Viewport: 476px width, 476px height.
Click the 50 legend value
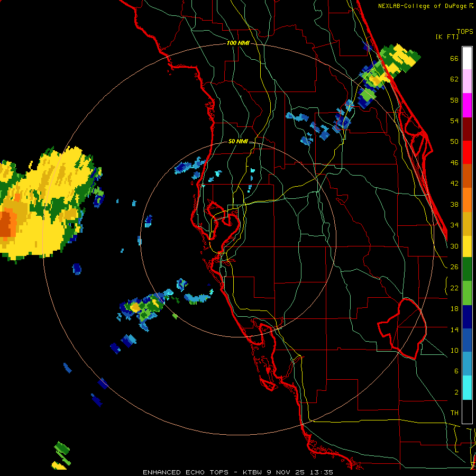pos(454,142)
